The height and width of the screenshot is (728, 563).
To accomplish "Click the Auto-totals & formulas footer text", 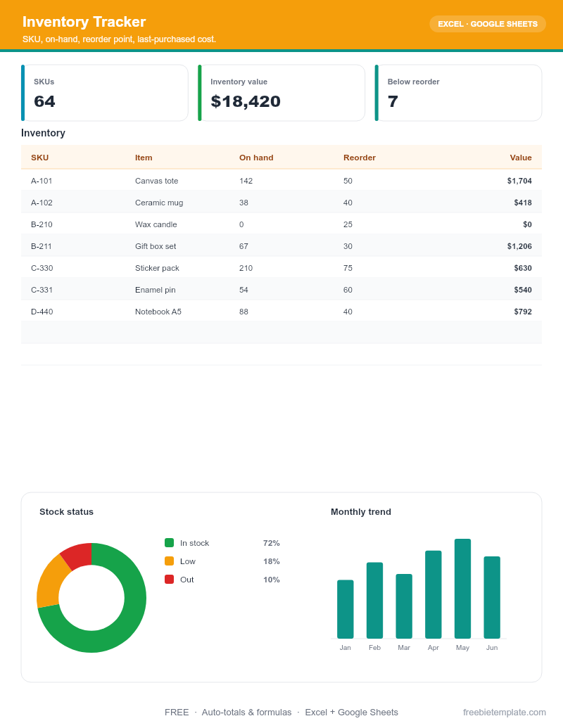I will 246,713.
